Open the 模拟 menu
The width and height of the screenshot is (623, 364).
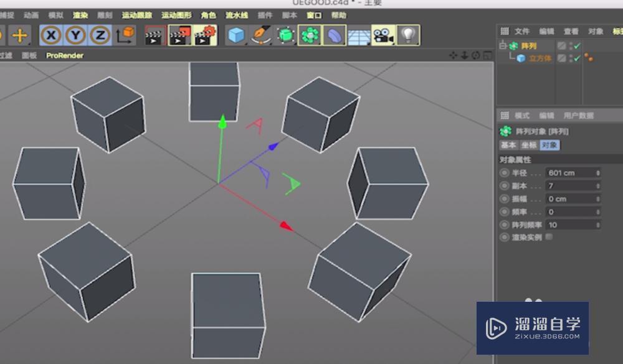click(55, 15)
